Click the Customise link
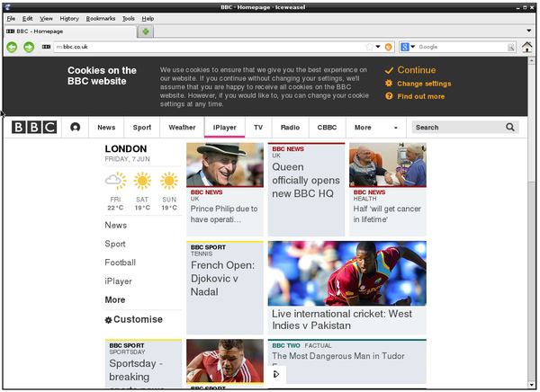 tap(138, 320)
